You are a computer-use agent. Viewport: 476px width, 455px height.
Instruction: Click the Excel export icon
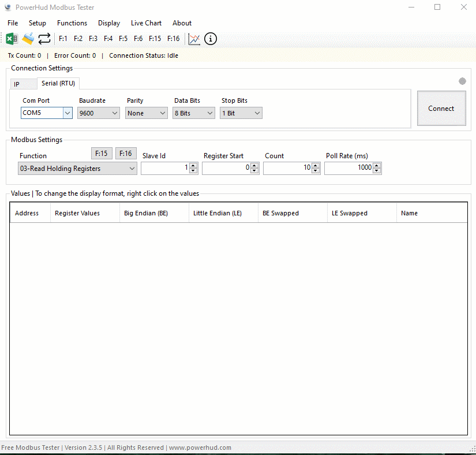(x=12, y=39)
